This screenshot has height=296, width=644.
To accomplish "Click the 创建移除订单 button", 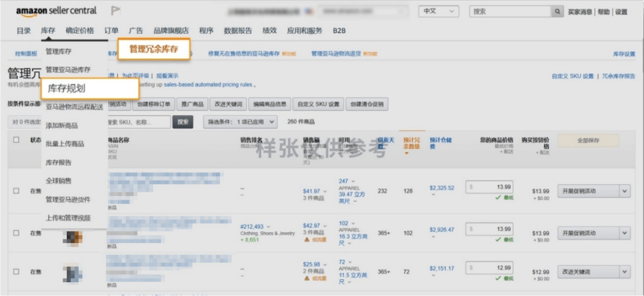I will click(x=154, y=104).
